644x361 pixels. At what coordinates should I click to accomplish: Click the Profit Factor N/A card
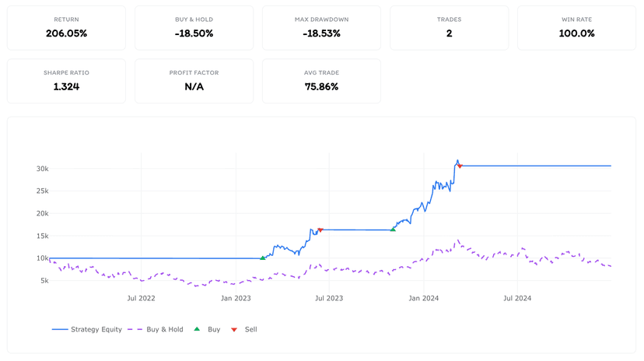(x=194, y=81)
